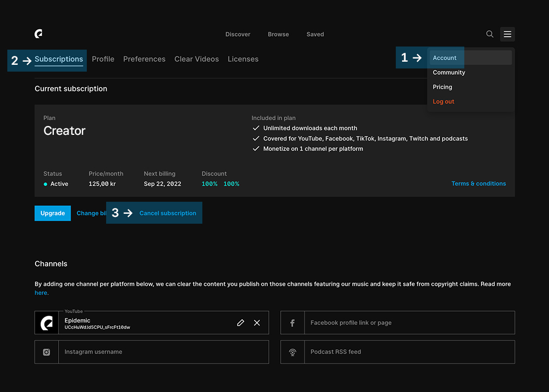Click Cancel subscription link
Viewport: 549px width, 392px height.
coord(168,213)
